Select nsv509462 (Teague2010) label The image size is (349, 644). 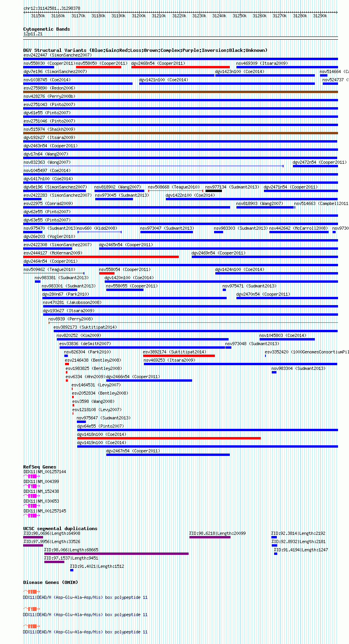49,269
